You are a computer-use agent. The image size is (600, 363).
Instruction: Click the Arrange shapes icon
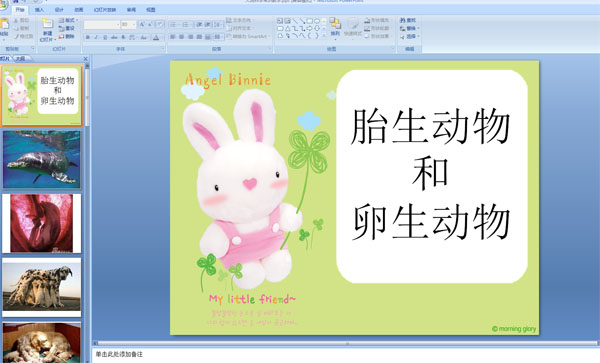tap(335, 24)
